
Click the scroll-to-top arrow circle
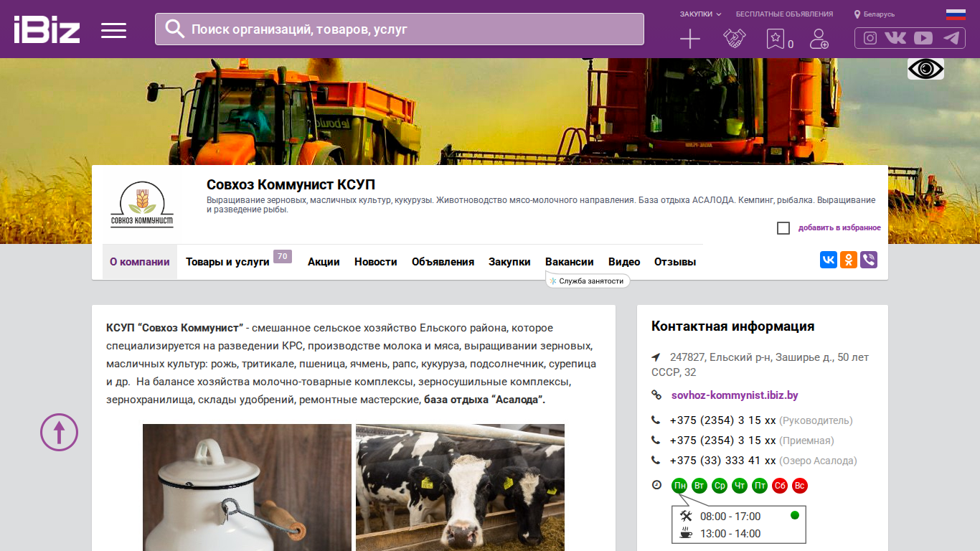[59, 432]
